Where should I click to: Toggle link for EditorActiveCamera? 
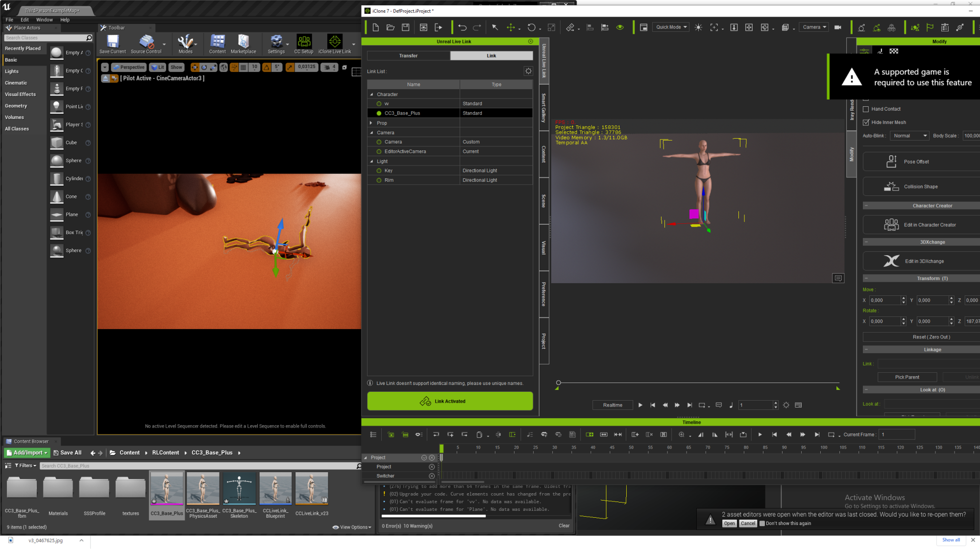379,151
